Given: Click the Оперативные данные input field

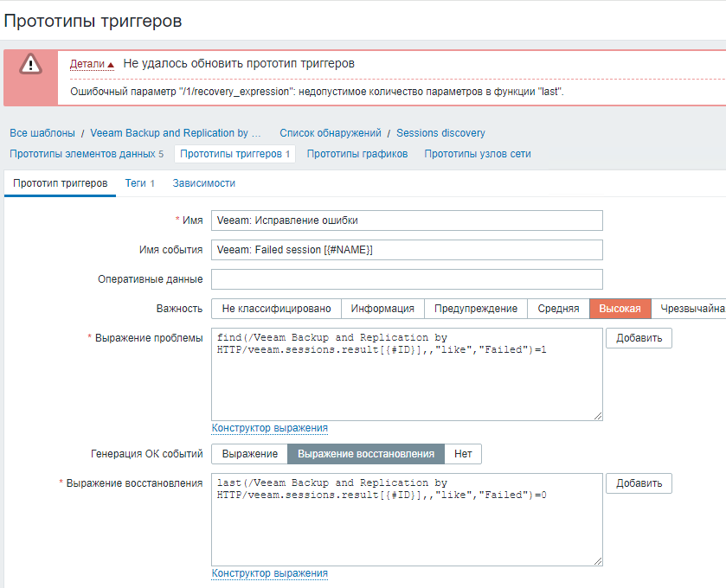Looking at the screenshot, I should (x=406, y=279).
